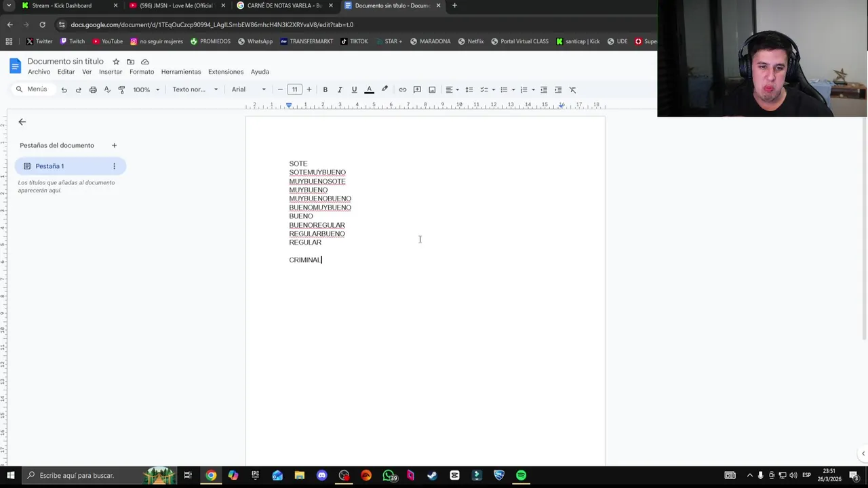Add a new document tab with plus
The height and width of the screenshot is (488, 868).
114,145
